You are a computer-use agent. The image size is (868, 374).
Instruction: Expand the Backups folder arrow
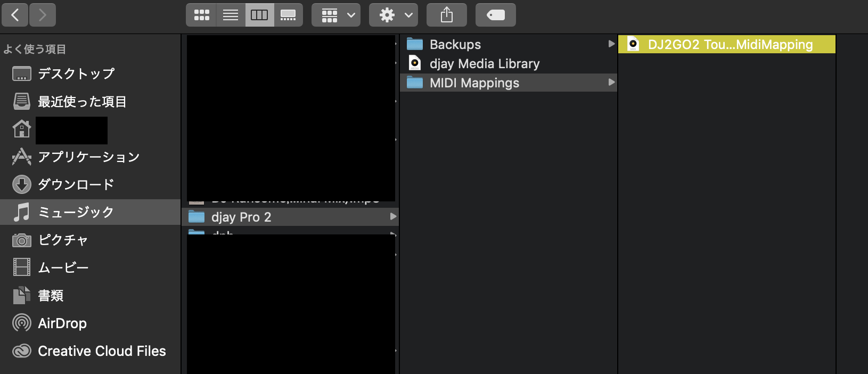click(x=611, y=44)
